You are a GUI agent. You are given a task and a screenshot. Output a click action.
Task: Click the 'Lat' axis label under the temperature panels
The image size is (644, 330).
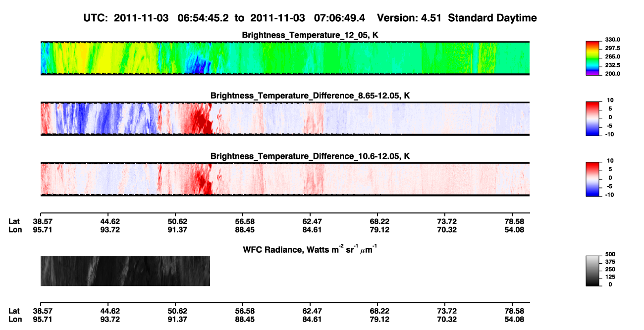14,221
